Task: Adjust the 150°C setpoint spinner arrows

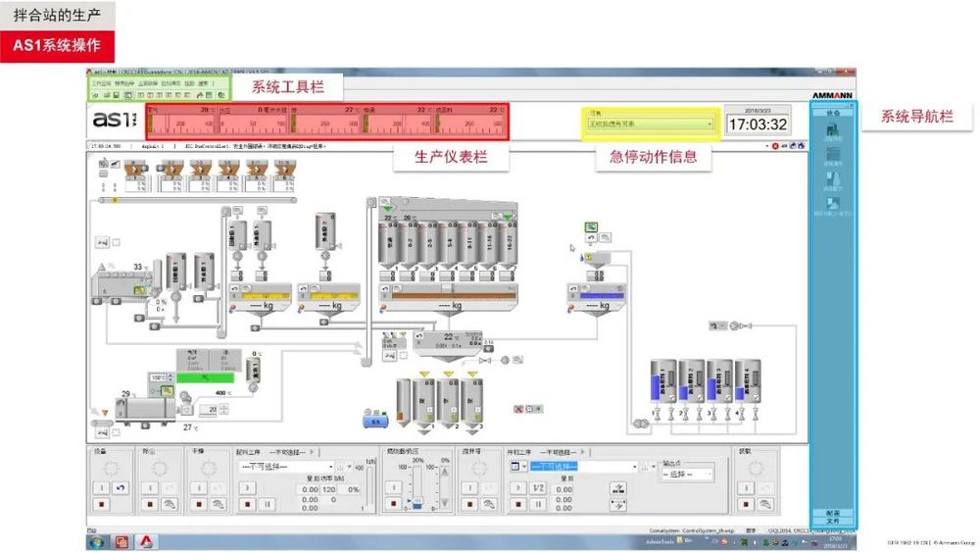Action: [170, 377]
